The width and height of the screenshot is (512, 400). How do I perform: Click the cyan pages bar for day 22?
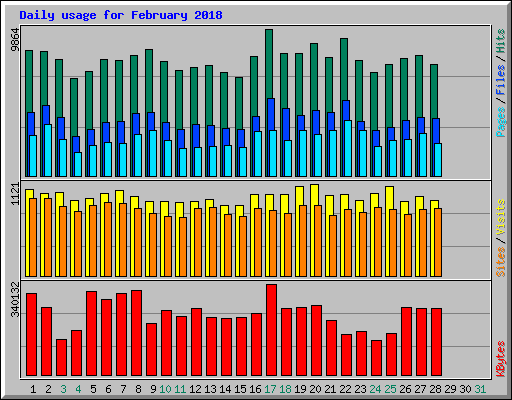point(348,148)
